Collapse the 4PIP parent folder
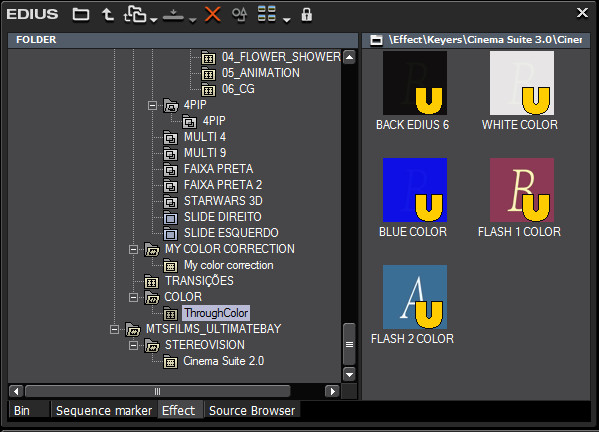The width and height of the screenshot is (599, 432). click(x=152, y=105)
